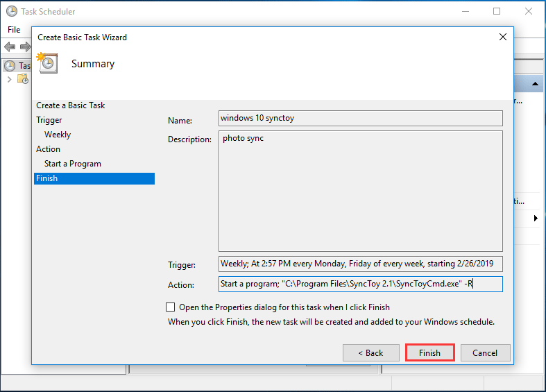Select the Weekly wizard step
Image resolution: width=546 pixels, height=392 pixels.
58,135
